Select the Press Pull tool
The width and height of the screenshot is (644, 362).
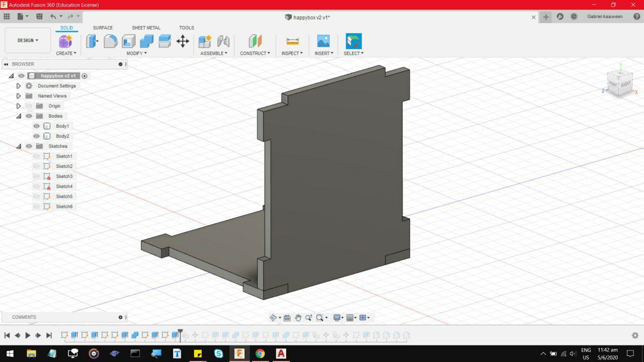[92, 41]
